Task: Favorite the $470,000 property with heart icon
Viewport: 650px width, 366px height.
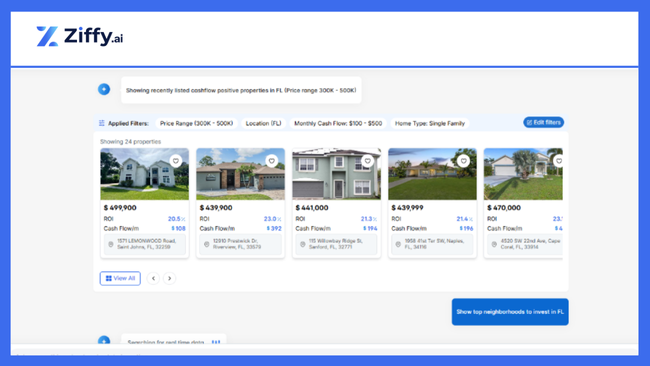Action: (558, 160)
